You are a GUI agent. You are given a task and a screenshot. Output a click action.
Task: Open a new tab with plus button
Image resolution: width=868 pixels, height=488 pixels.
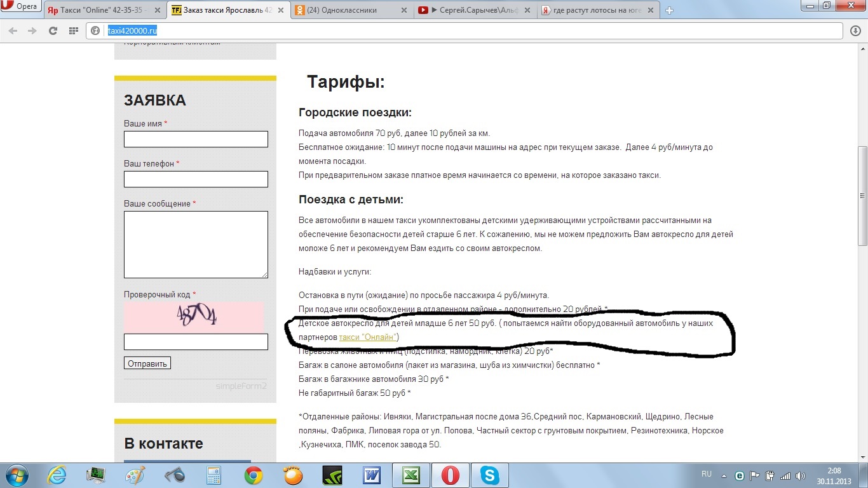669,10
